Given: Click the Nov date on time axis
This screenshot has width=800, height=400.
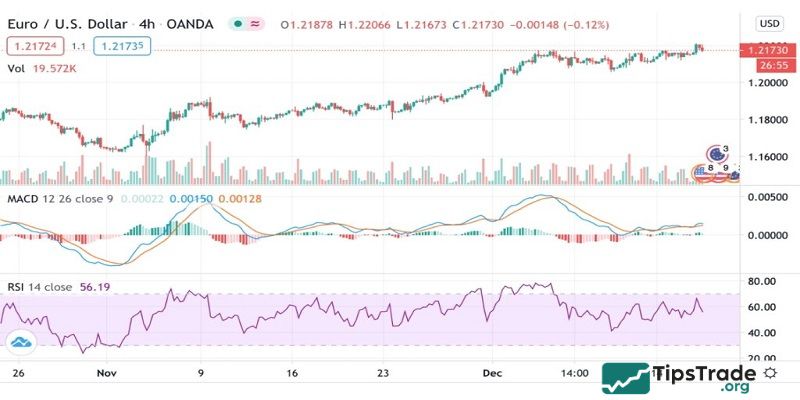Looking at the screenshot, I should 107,372.
